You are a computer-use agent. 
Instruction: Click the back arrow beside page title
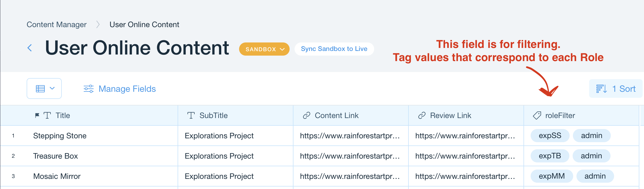[x=30, y=48]
